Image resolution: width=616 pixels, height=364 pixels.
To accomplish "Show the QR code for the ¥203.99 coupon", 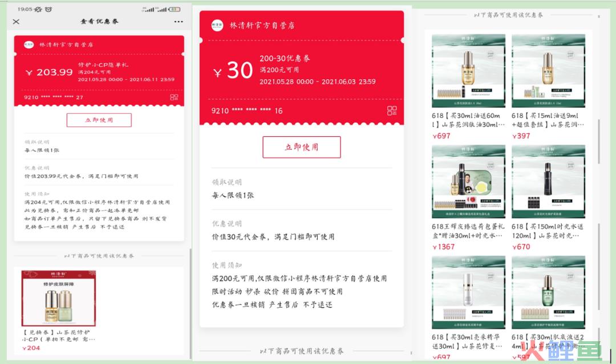I will click(x=174, y=97).
